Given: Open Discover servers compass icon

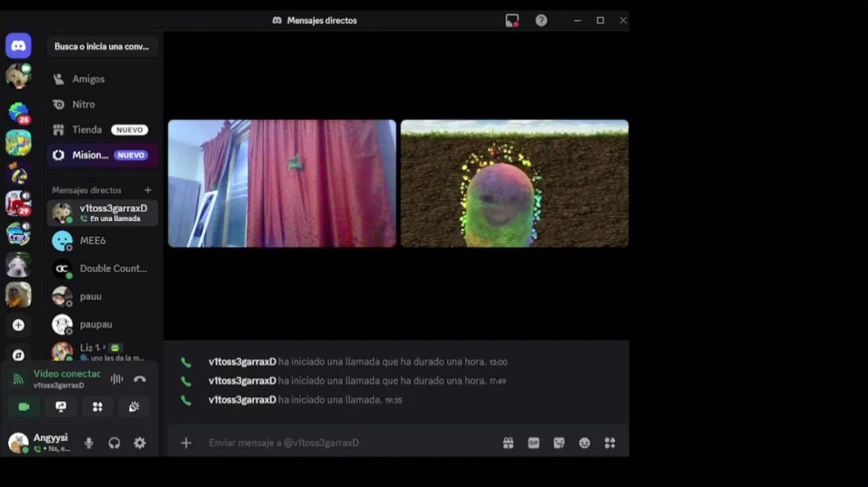Looking at the screenshot, I should click(18, 355).
